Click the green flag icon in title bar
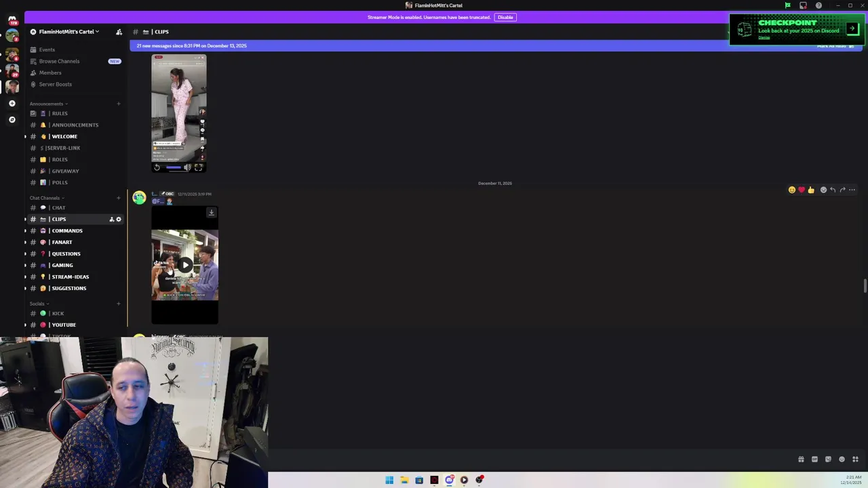868x488 pixels. (787, 5)
